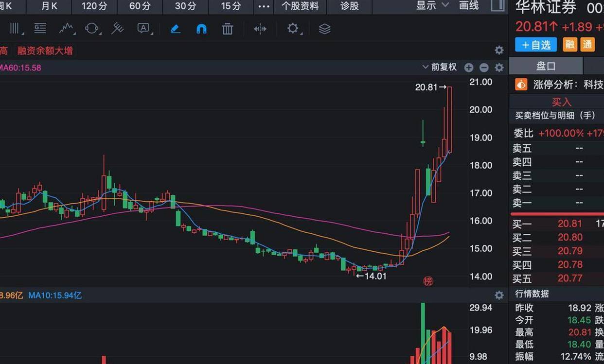Expand the 前复权 adjustment dropdown

[440, 67]
